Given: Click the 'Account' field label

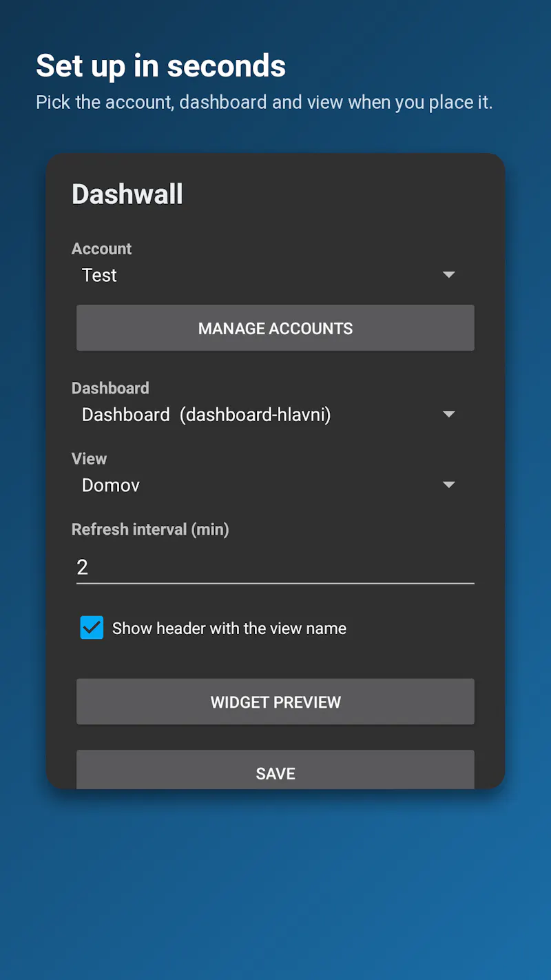Looking at the screenshot, I should click(x=101, y=249).
